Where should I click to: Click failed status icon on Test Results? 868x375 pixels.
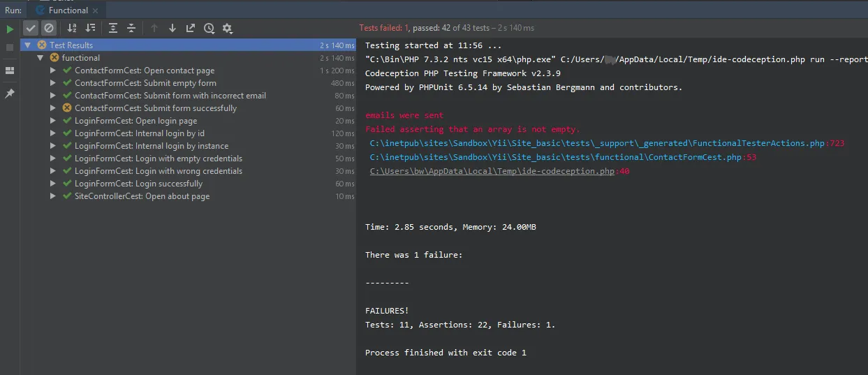pyautogui.click(x=42, y=45)
